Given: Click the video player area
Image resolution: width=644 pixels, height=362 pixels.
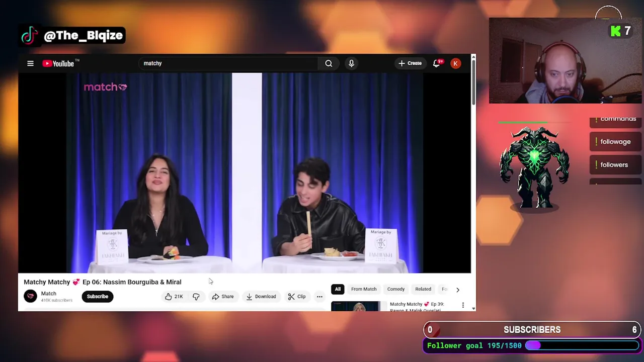Looking at the screenshot, I should tap(245, 173).
